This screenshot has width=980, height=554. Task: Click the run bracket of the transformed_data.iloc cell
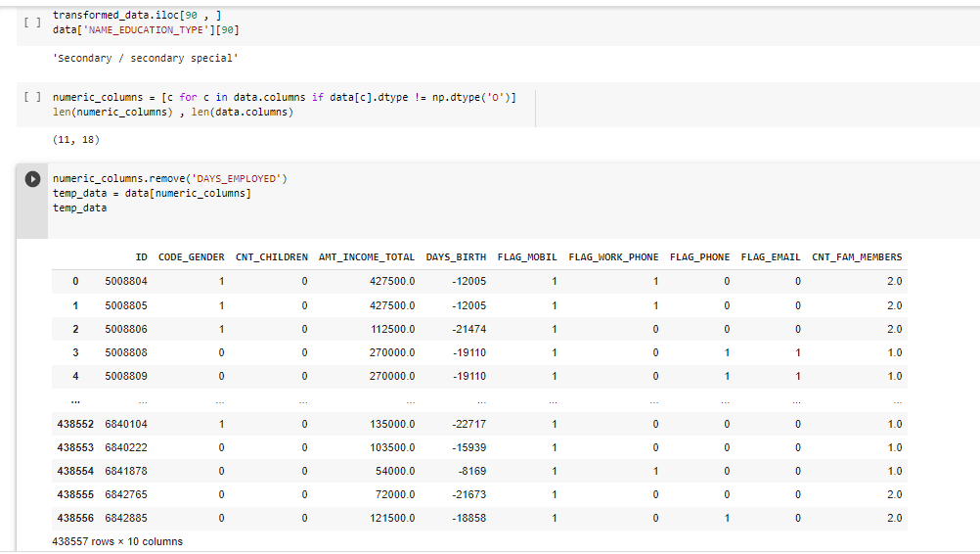[32, 23]
